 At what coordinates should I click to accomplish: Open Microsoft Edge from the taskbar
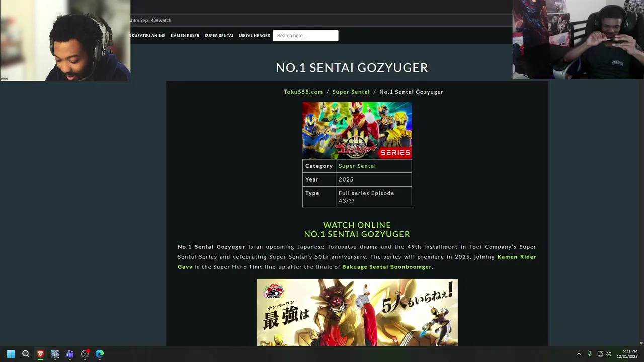(x=100, y=354)
